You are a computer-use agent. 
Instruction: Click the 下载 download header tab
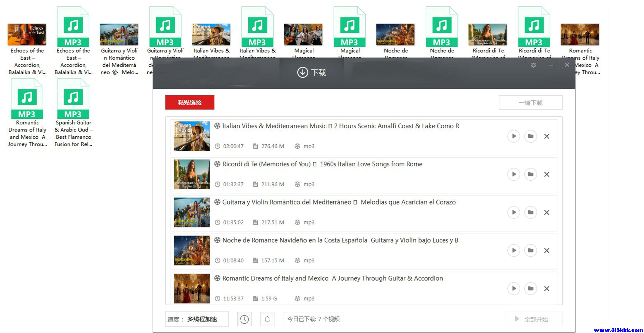(x=311, y=73)
